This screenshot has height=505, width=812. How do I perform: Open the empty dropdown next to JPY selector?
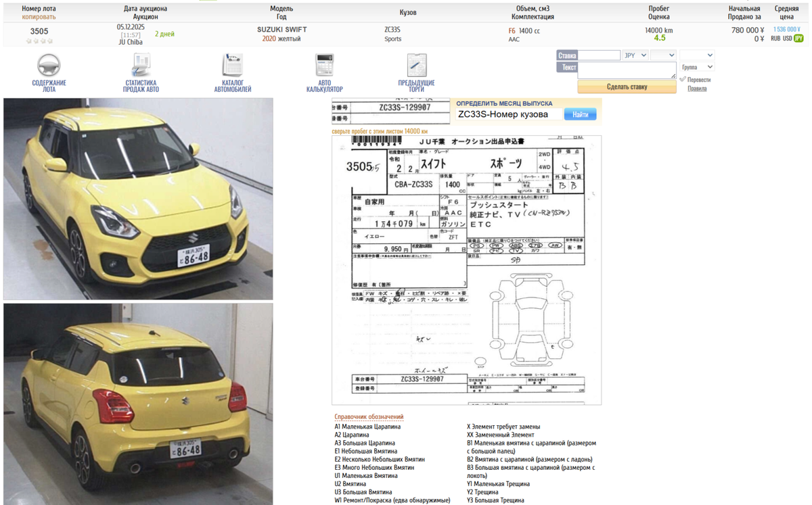(x=662, y=55)
